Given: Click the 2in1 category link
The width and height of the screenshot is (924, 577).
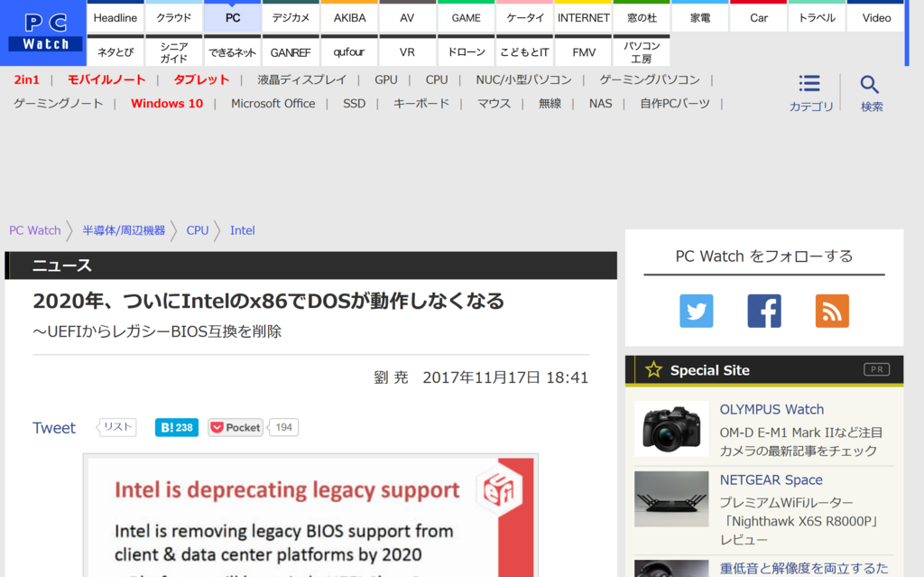Looking at the screenshot, I should click(x=26, y=79).
